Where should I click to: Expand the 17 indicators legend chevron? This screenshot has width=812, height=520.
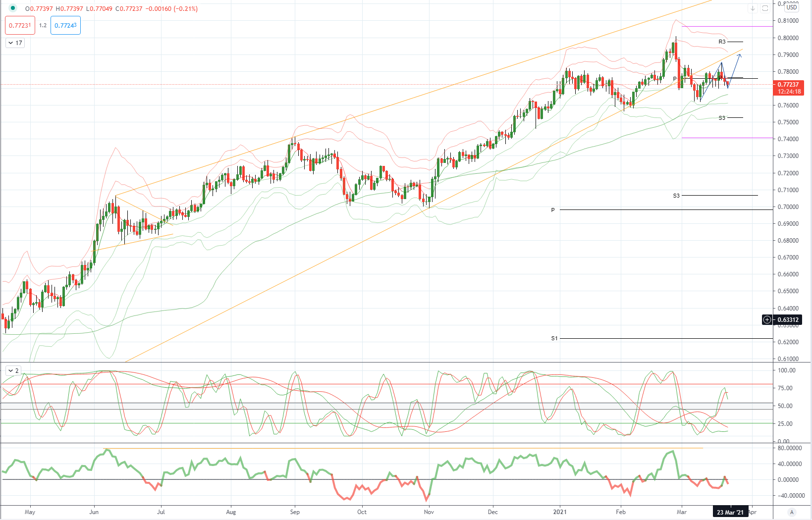[15, 43]
